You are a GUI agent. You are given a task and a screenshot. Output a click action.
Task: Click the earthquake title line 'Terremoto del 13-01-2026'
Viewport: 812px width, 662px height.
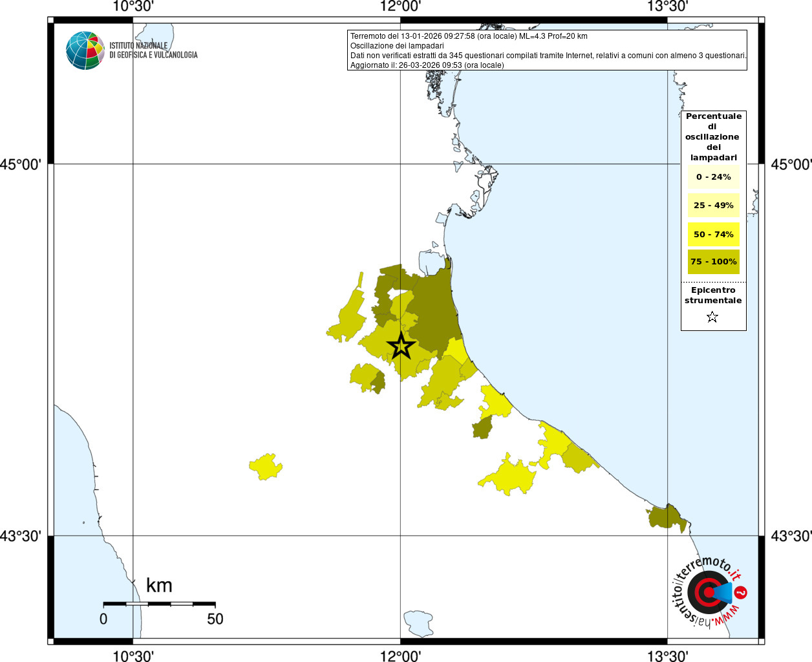tap(469, 36)
